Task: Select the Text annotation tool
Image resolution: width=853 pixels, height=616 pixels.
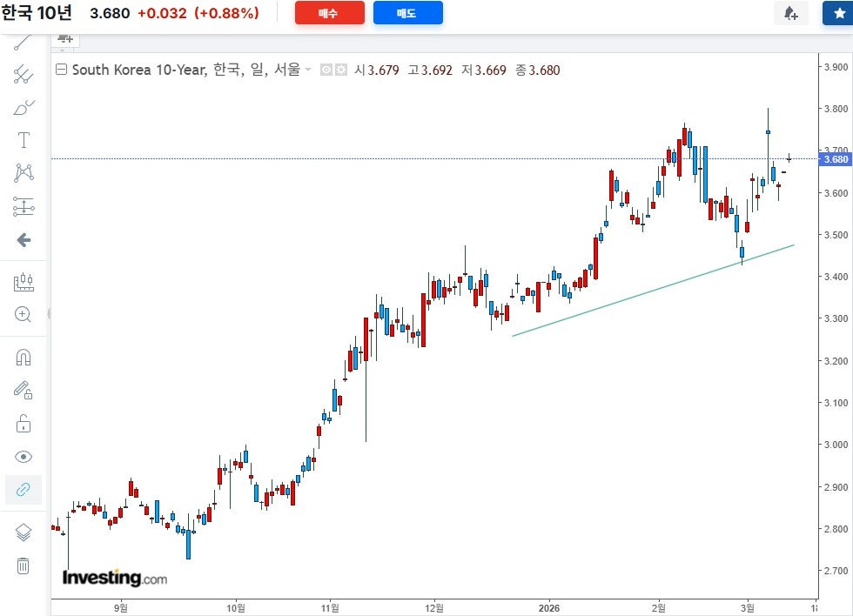Action: click(24, 140)
